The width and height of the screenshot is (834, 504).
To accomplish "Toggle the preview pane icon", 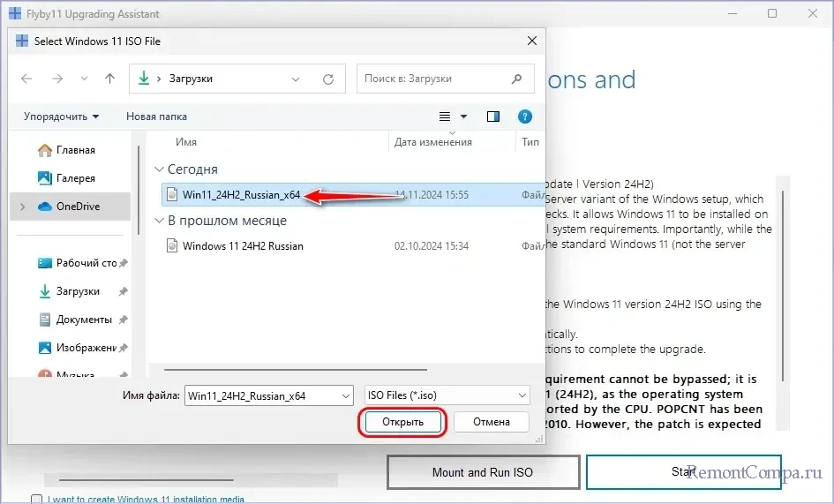I will 493,117.
